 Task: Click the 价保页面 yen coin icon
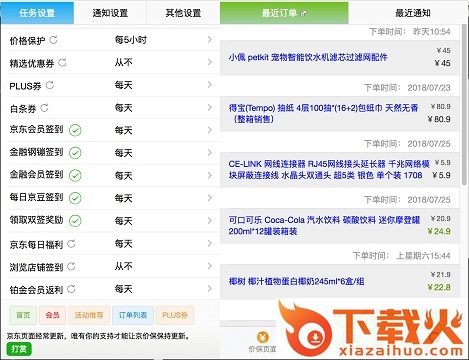pos(263,337)
